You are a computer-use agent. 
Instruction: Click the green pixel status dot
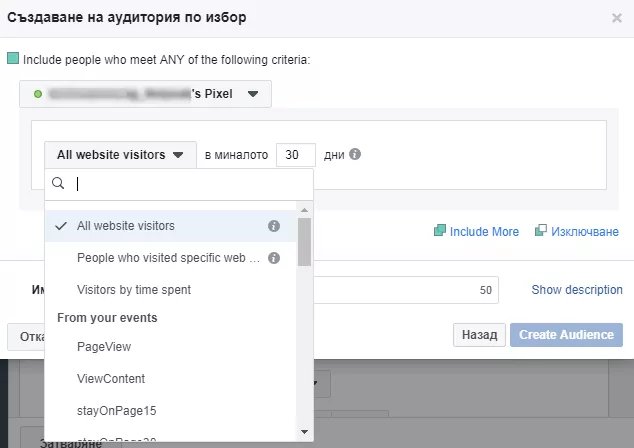pyautogui.click(x=38, y=94)
